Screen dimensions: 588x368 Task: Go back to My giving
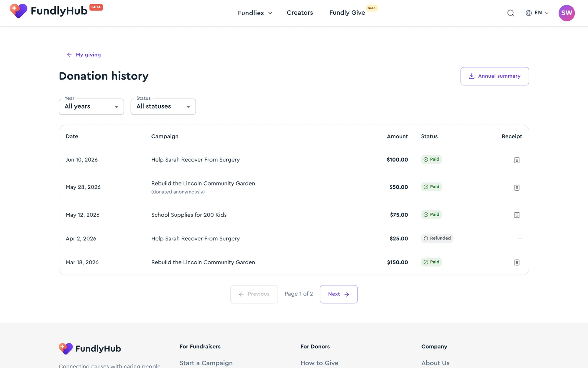point(84,55)
